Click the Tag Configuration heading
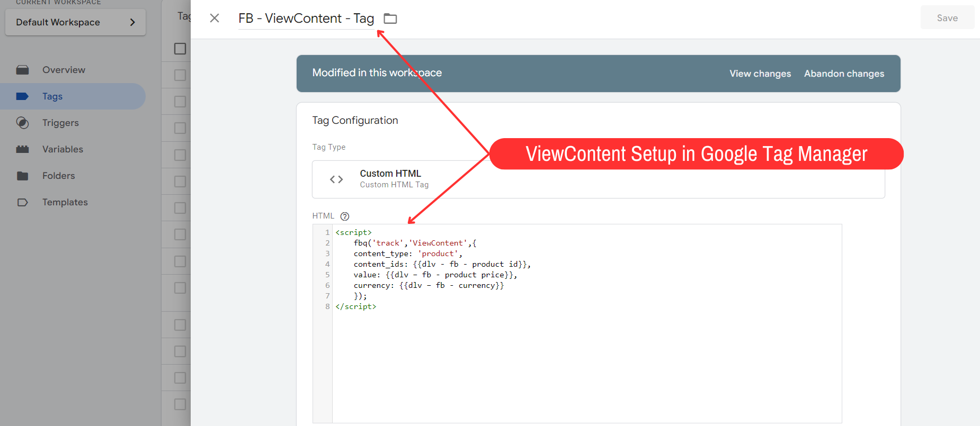 [355, 120]
